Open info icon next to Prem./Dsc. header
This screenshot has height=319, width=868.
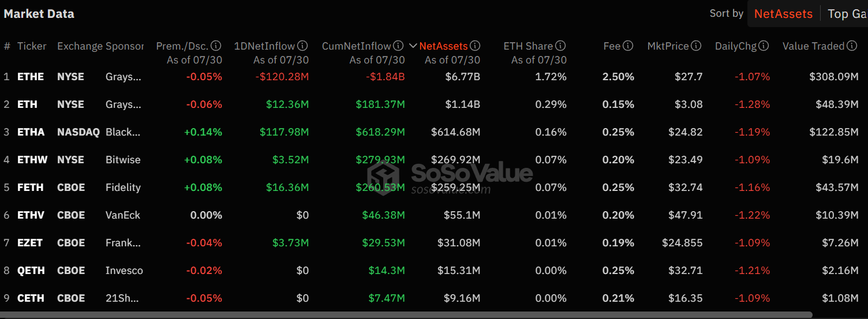tap(216, 46)
